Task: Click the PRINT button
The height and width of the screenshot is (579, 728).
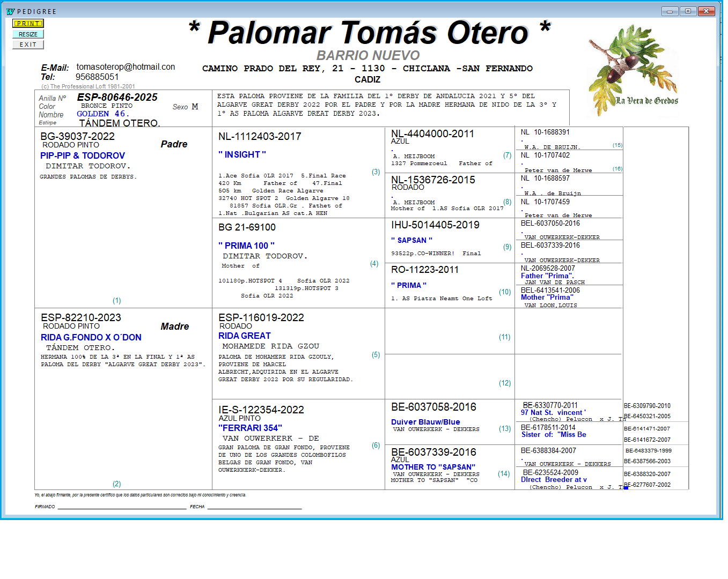Action: click(x=28, y=24)
